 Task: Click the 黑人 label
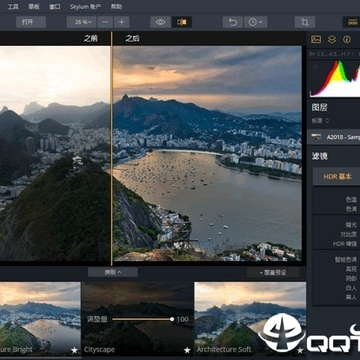click(x=351, y=297)
